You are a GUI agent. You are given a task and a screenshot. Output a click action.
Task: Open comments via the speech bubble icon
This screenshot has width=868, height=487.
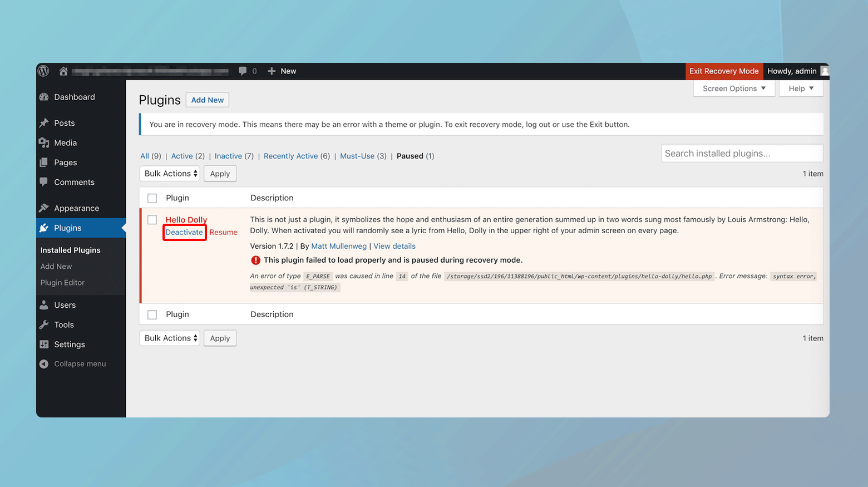[242, 71]
